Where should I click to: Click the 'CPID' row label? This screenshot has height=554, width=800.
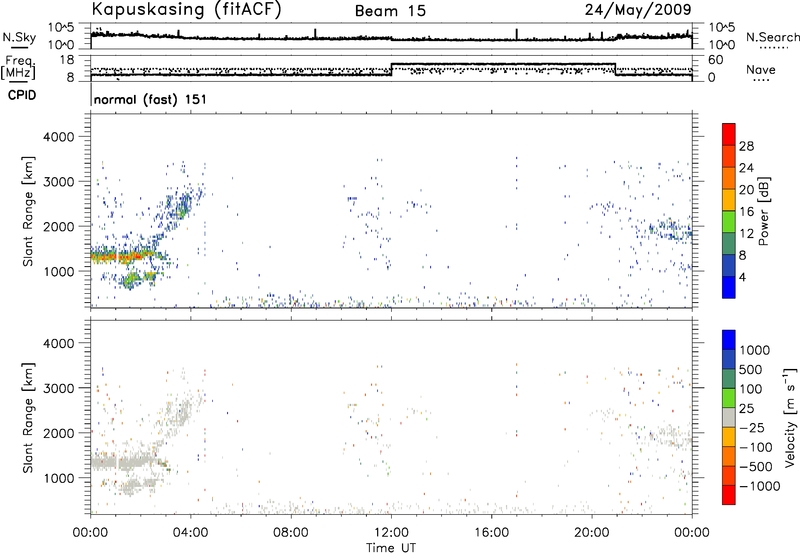[x=22, y=95]
